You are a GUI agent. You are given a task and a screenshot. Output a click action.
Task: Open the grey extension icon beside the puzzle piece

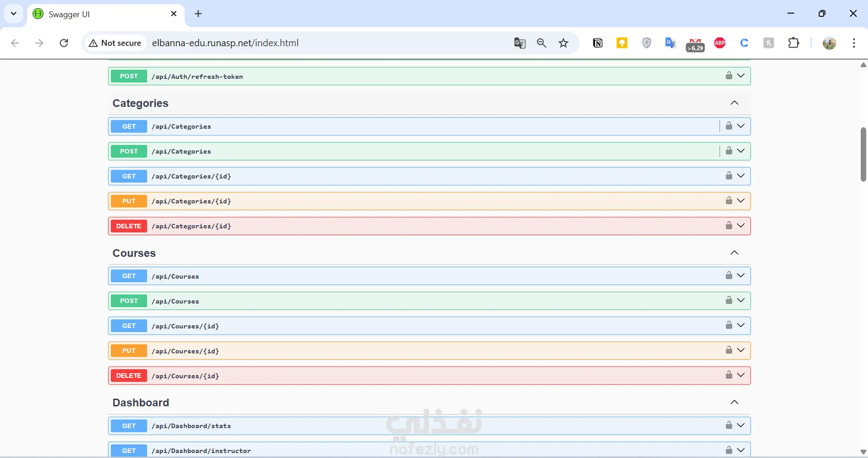point(769,43)
